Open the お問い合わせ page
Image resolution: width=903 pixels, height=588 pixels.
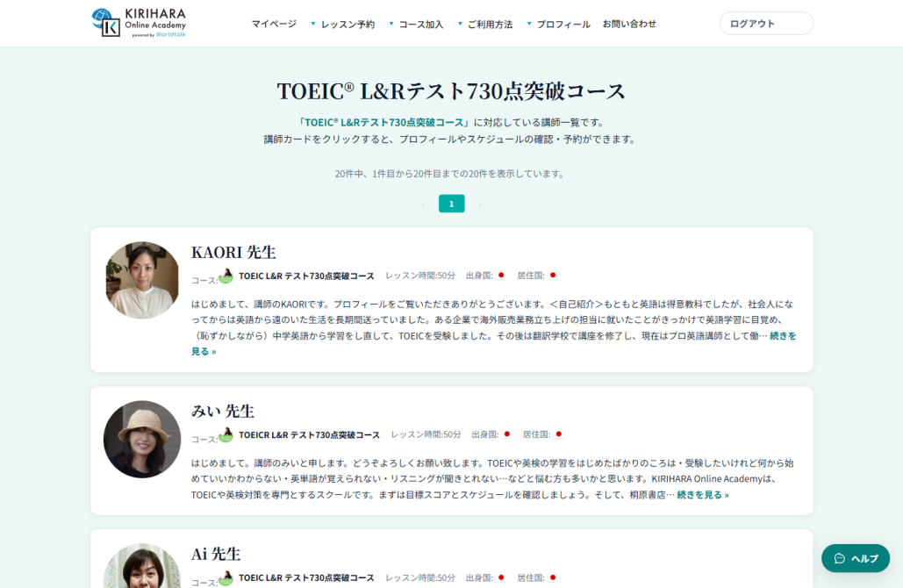629,25
